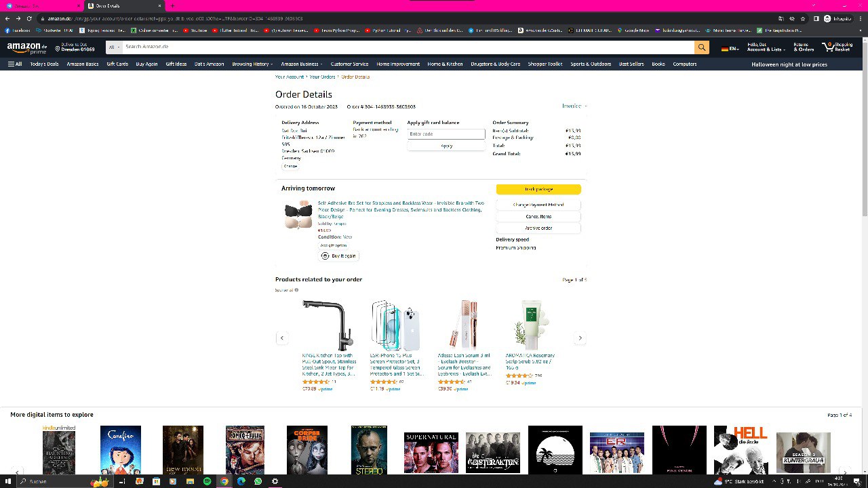Click the Amazon.de Prime logo

point(26,47)
